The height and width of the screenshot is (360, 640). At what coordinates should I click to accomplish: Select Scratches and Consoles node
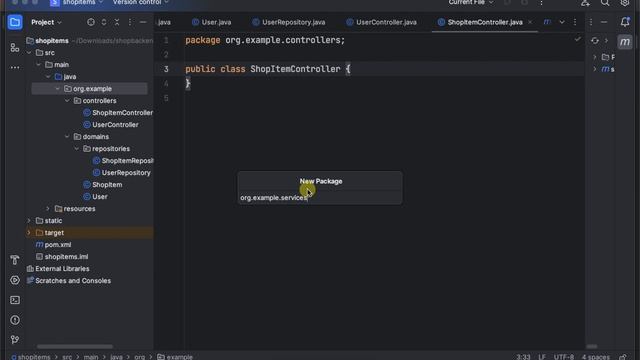pos(69,281)
